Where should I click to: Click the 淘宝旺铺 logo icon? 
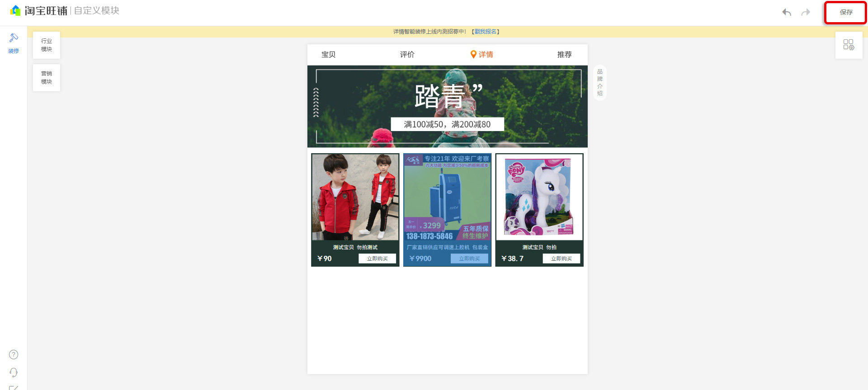click(x=16, y=10)
